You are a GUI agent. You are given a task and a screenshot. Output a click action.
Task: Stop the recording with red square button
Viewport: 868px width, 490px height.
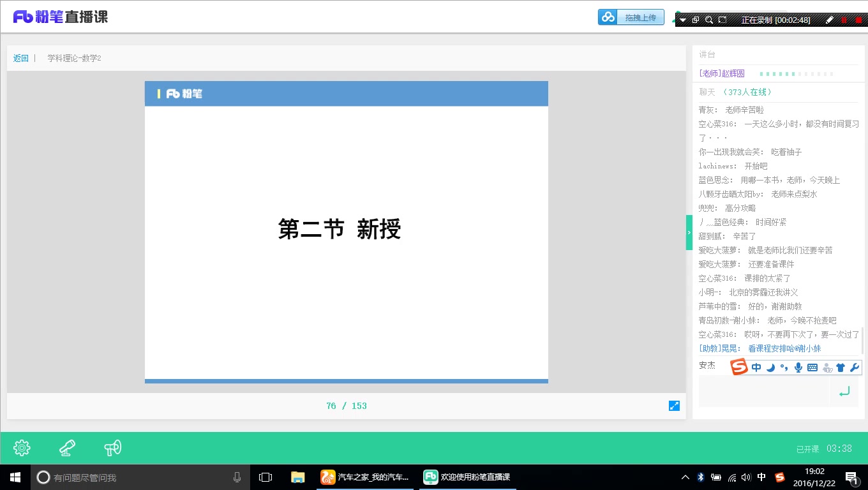tap(858, 20)
